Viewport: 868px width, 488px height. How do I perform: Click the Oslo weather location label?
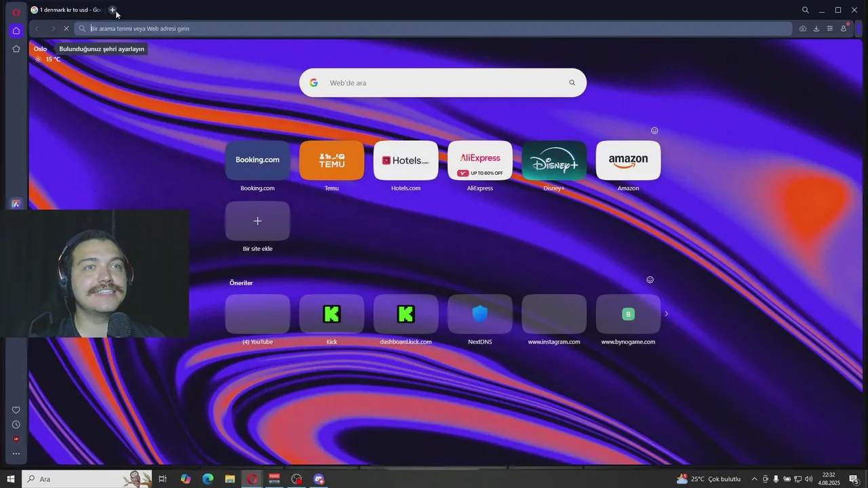click(41, 49)
